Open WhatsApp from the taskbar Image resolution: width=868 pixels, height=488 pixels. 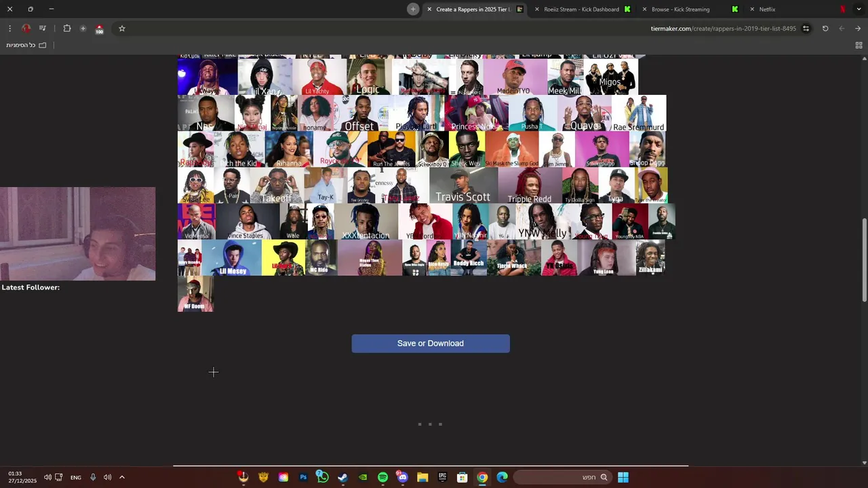[x=323, y=477]
